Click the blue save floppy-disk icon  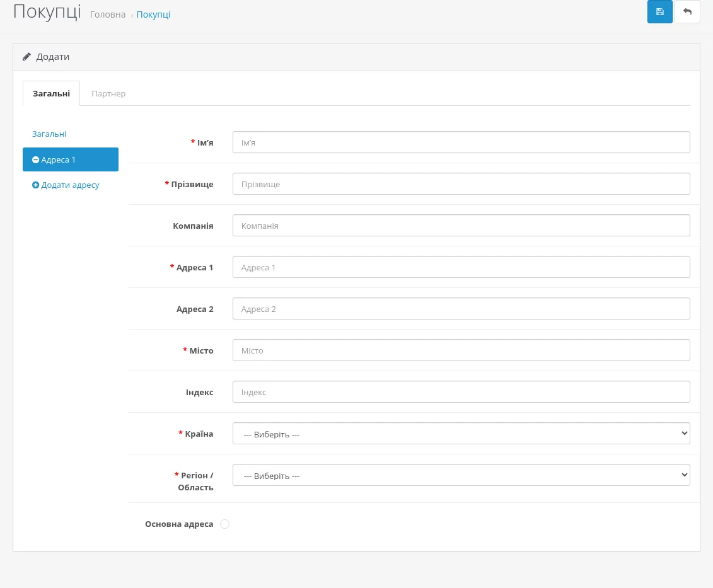660,12
